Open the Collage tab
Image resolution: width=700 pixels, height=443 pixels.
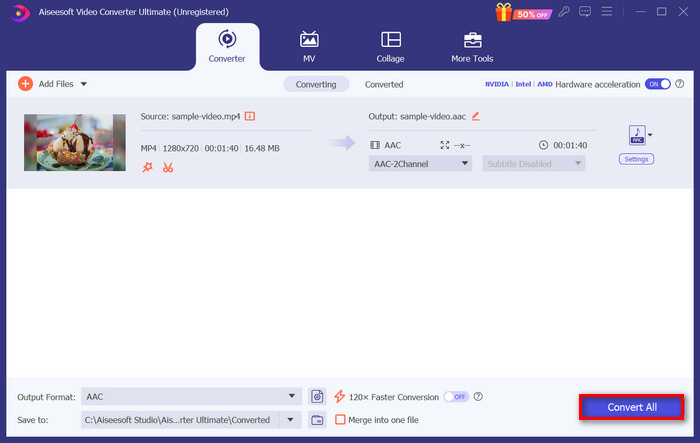(x=390, y=47)
